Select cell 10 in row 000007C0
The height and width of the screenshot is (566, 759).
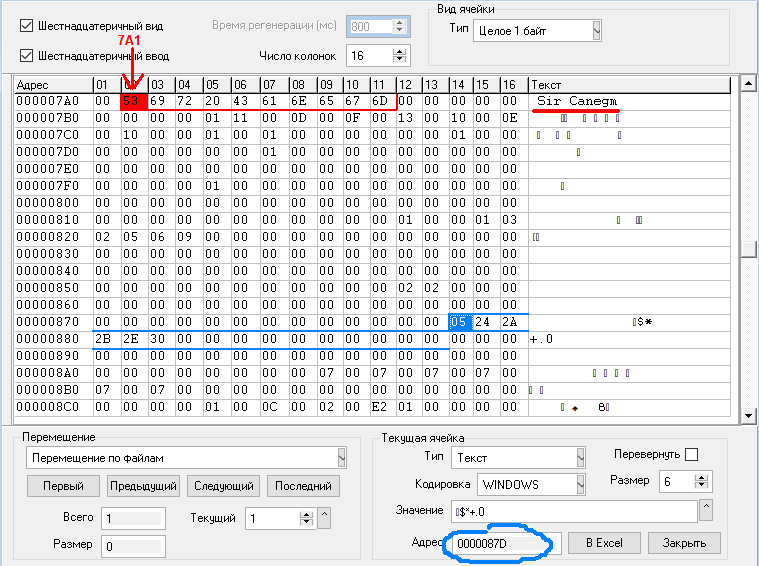pyautogui.click(x=134, y=135)
